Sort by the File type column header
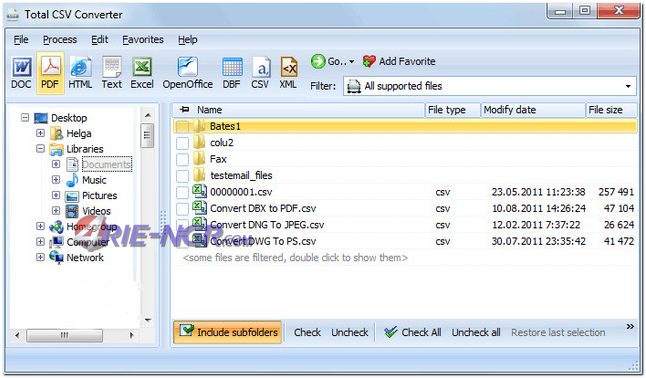The image size is (646, 378). pyautogui.click(x=452, y=110)
